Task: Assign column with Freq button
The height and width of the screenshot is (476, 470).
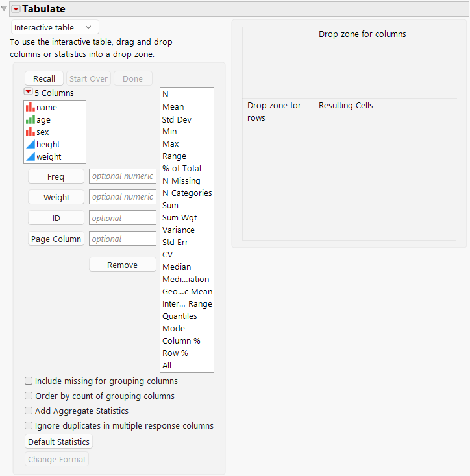Action: click(56, 176)
